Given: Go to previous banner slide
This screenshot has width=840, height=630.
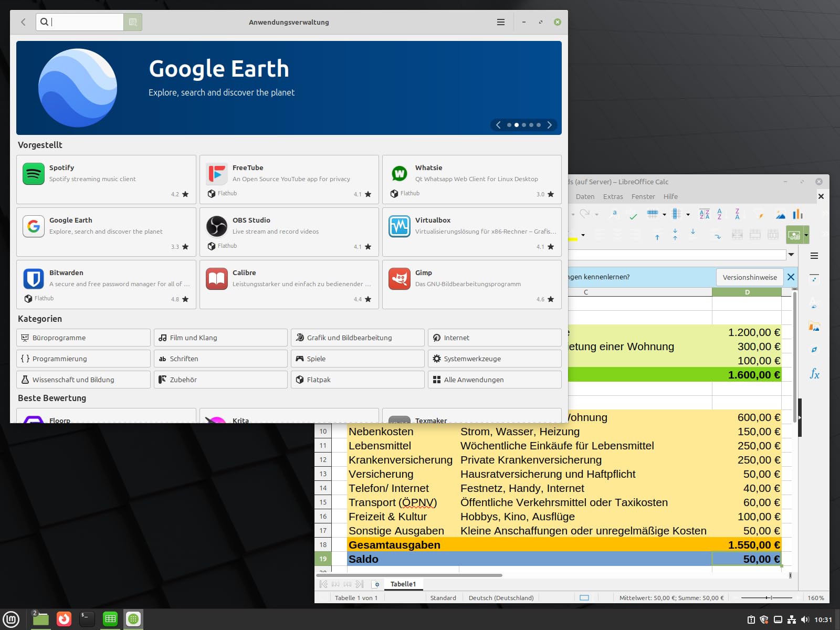Looking at the screenshot, I should [x=498, y=125].
